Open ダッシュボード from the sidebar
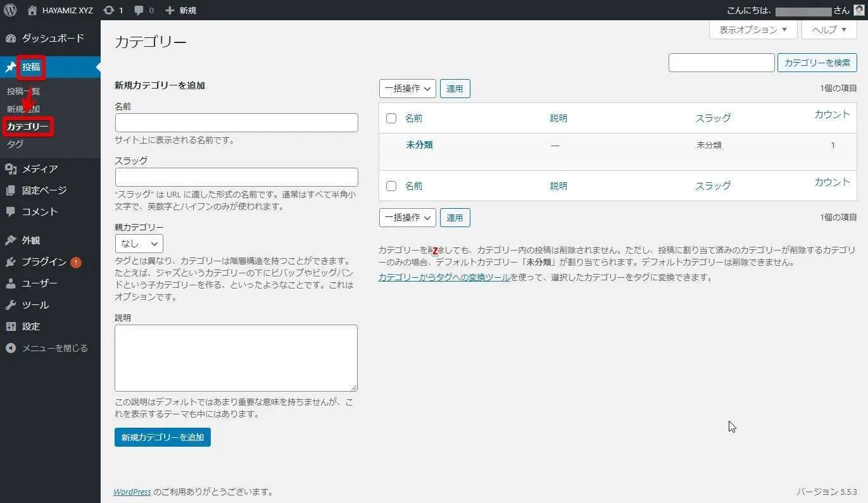The image size is (868, 503). point(53,39)
